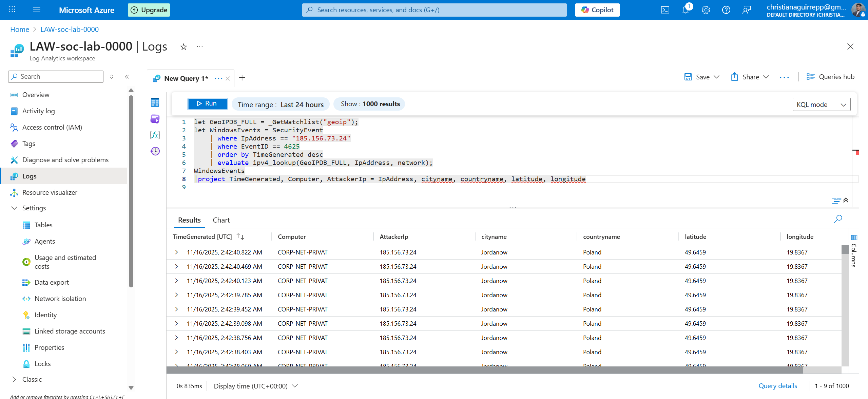Open Azure Cloud Shell icon

665,10
